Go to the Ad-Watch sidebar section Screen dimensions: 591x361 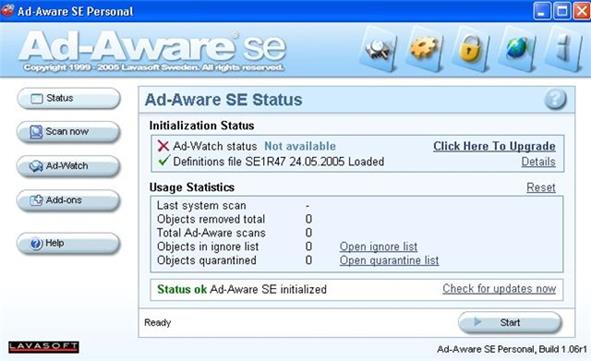[x=69, y=166]
